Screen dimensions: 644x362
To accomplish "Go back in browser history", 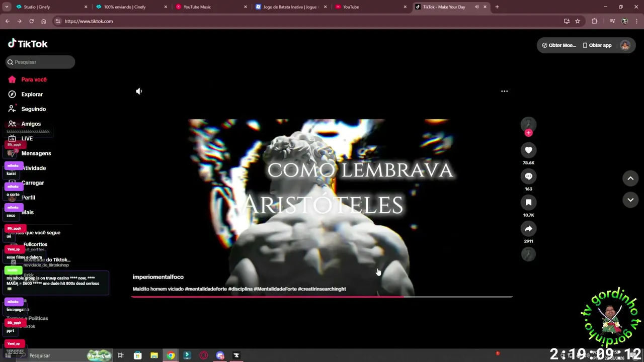I will click(x=7, y=21).
